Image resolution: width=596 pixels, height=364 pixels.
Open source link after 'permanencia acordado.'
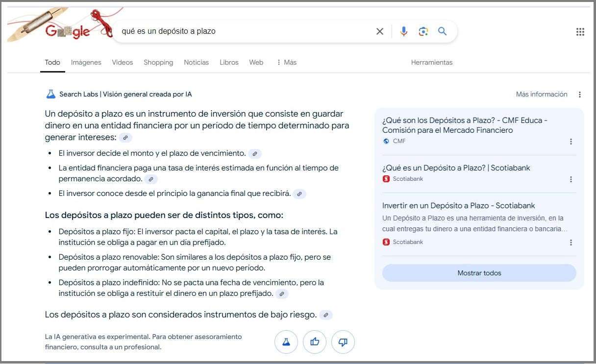tap(151, 179)
